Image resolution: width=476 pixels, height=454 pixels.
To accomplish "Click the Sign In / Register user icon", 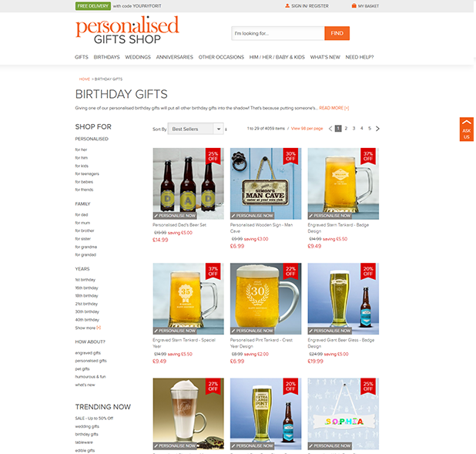I will coord(287,5).
